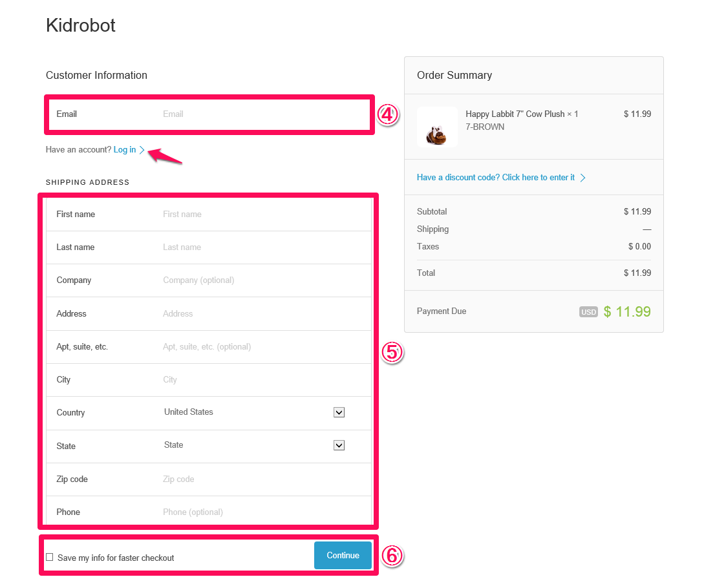Viewport: 715px width, 588px height.
Task: Click the Address input field
Action: pos(209,313)
